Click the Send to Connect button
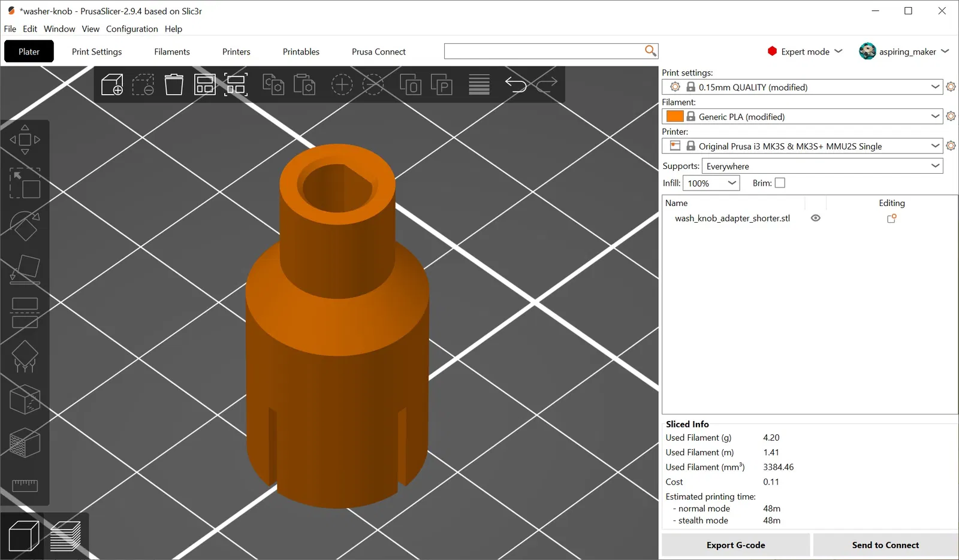Screen dimensions: 959x560 [x=885, y=545]
